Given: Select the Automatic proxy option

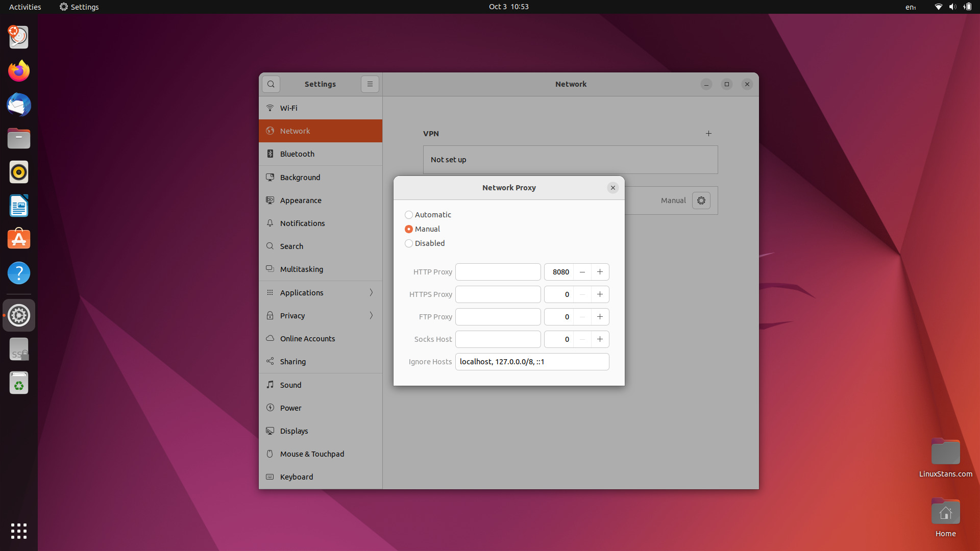Looking at the screenshot, I should (x=409, y=215).
